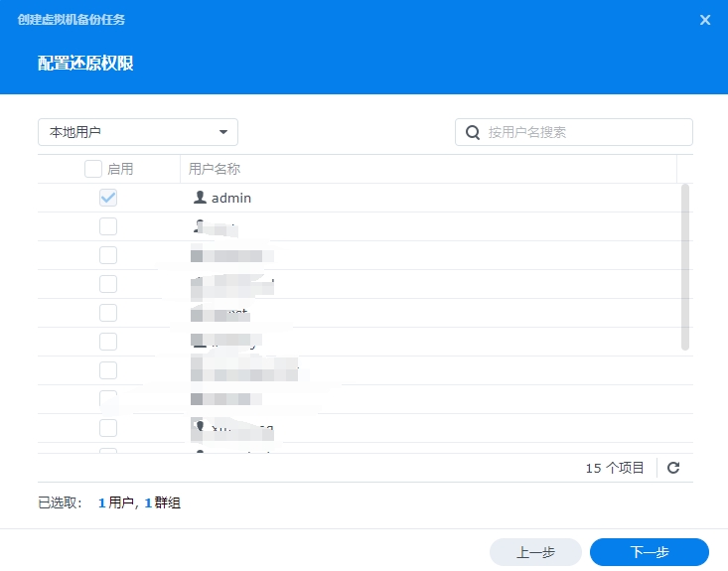The image size is (728, 571).
Task: Click the magnifier icon in search box
Action: tap(473, 132)
